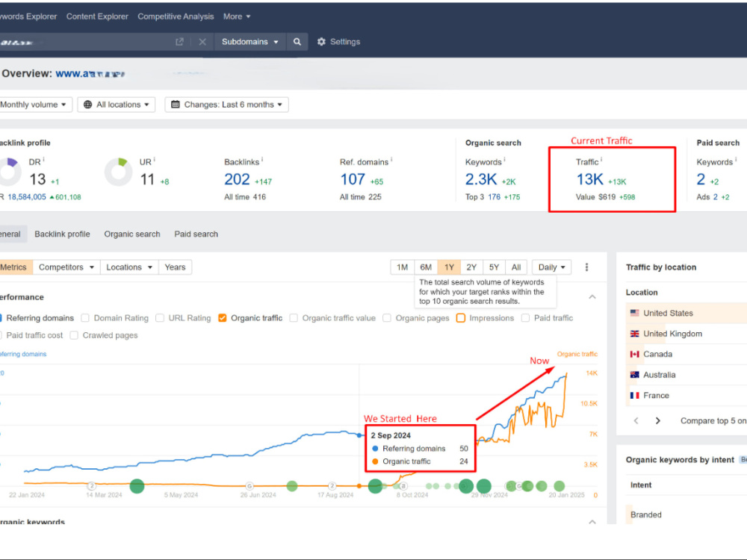This screenshot has width=747, height=560.
Task: Open the More dropdown menu
Action: click(237, 16)
